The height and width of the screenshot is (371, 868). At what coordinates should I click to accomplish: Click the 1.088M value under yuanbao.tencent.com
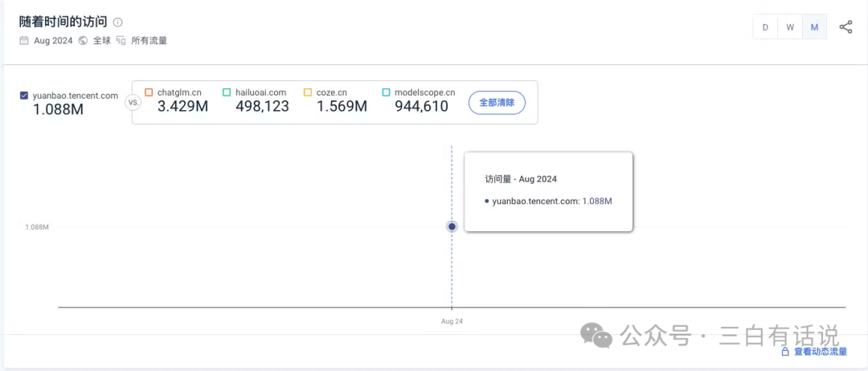tap(59, 109)
